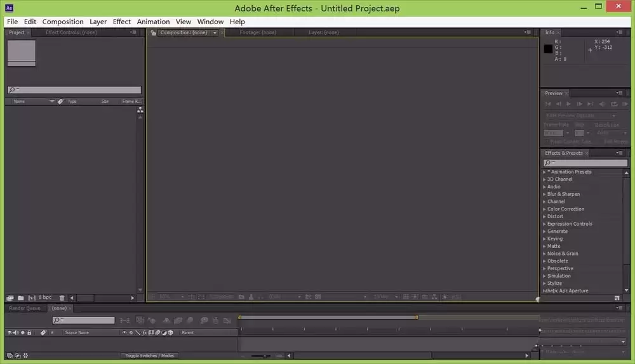Screen dimensions: 635x364
Task: Click the fx effect switch column icon
Action: coord(145,332)
